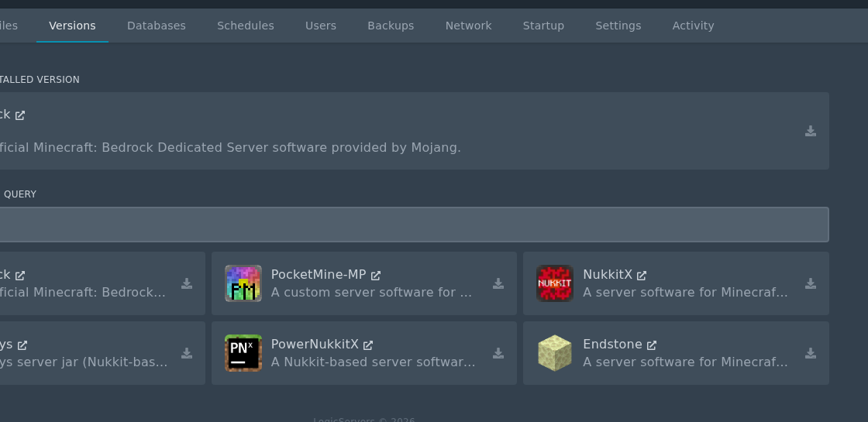Click 'A custom server software for' description

point(371,292)
